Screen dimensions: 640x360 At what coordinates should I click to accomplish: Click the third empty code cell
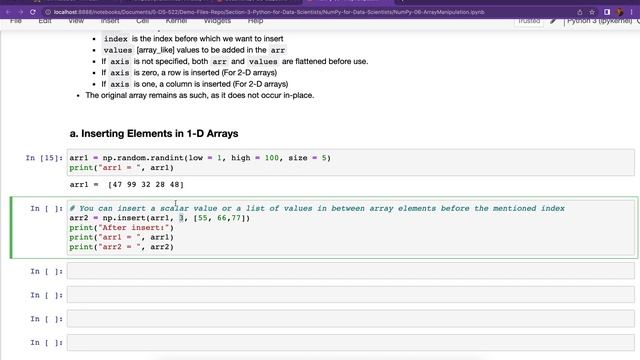[x=351, y=318]
